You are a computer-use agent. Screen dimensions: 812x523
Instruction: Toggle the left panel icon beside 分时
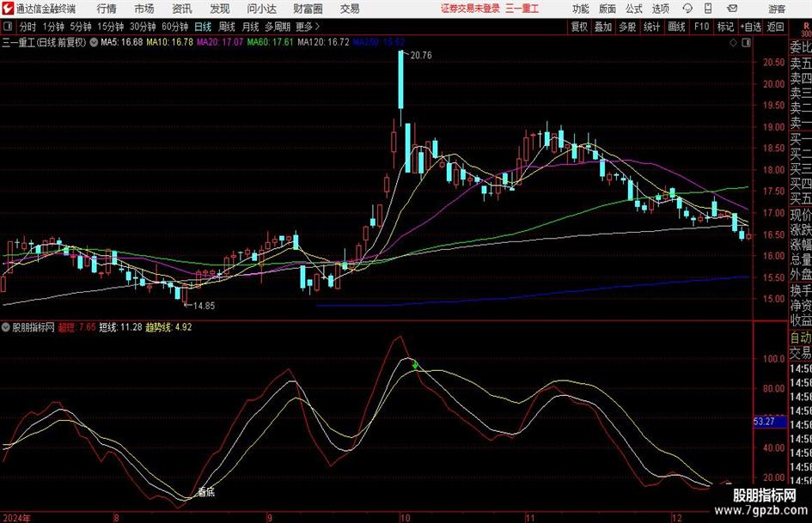coord(8,27)
